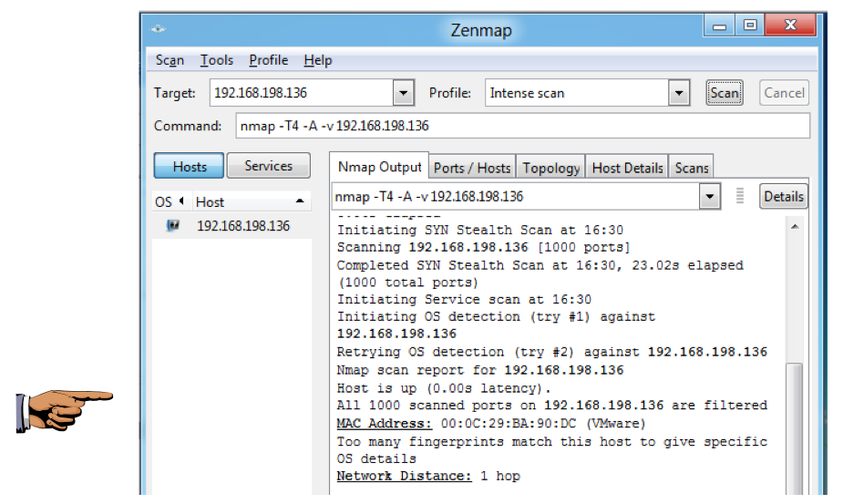The image size is (843, 504).
Task: Click the Cancel button
Action: pos(784,93)
